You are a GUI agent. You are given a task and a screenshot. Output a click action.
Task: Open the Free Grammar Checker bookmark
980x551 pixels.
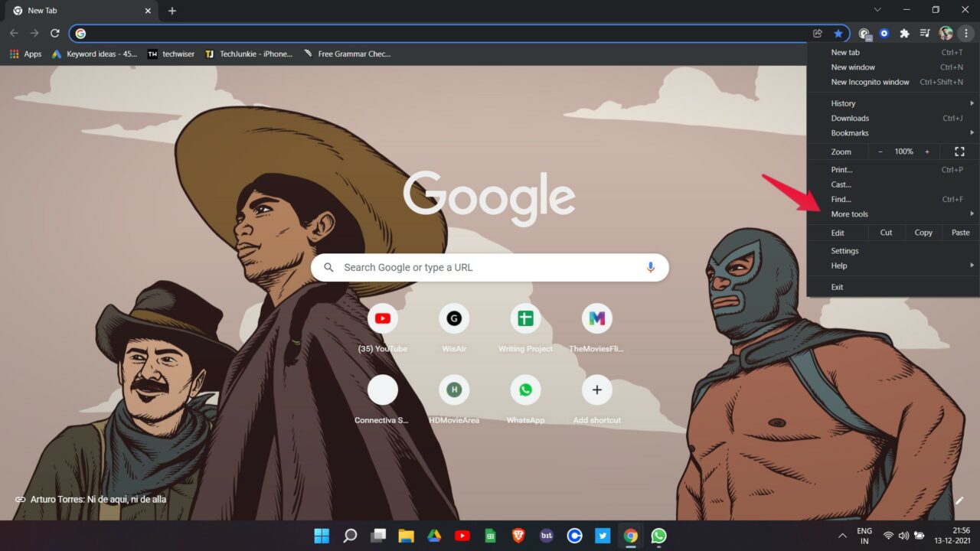click(x=347, y=54)
